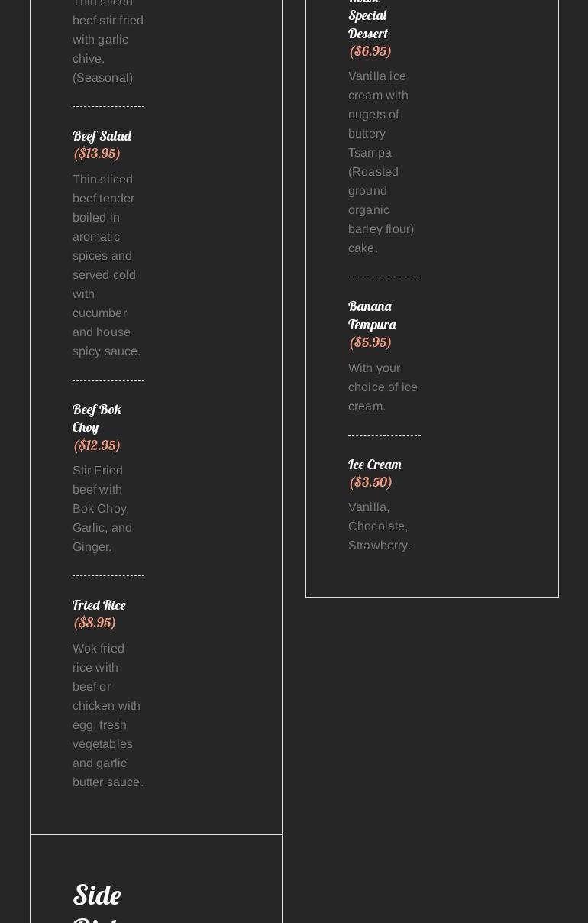This screenshot has width=588, height=923.
Task: Open the Fried Rice menu item
Action: [99, 605]
